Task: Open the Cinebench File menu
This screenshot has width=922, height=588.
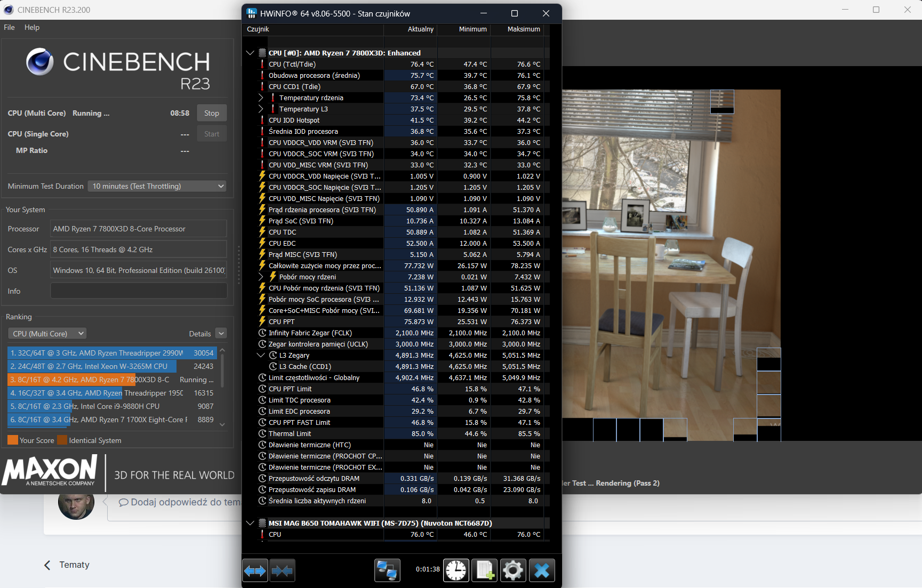Action: 10,27
